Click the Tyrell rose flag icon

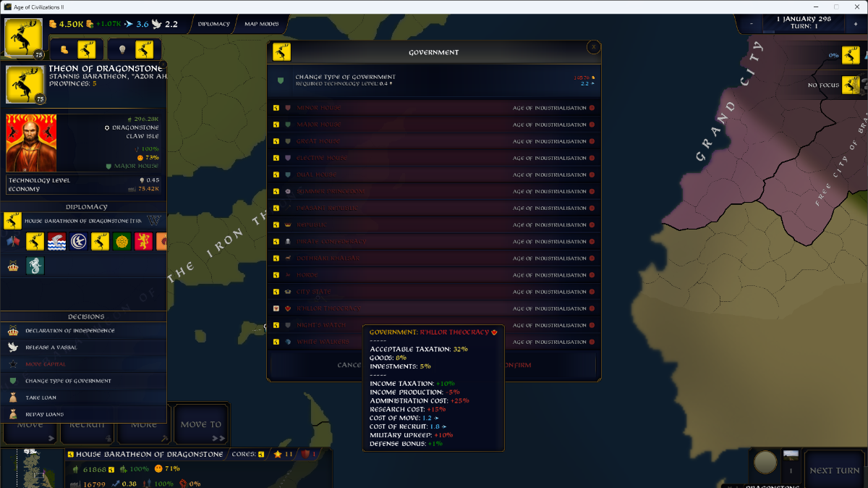122,241
